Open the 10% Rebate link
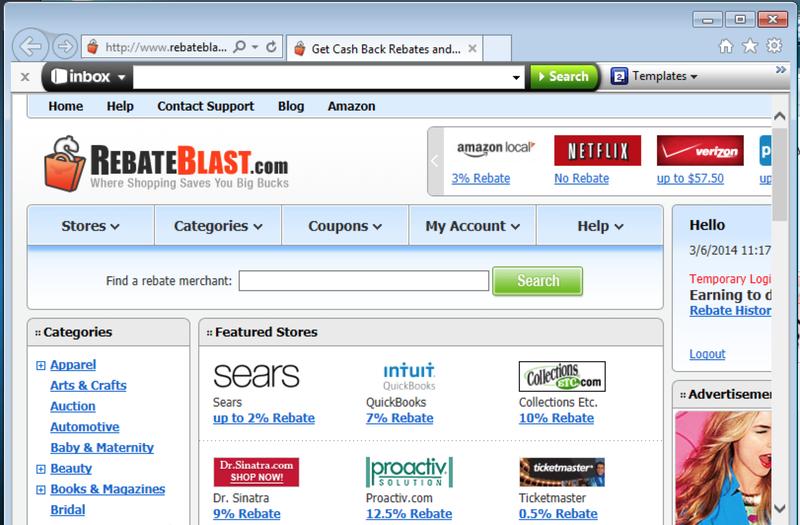The width and height of the screenshot is (800, 525). click(x=556, y=418)
